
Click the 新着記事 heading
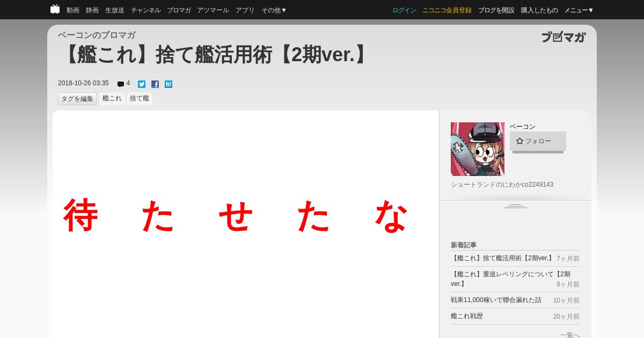pyautogui.click(x=464, y=245)
